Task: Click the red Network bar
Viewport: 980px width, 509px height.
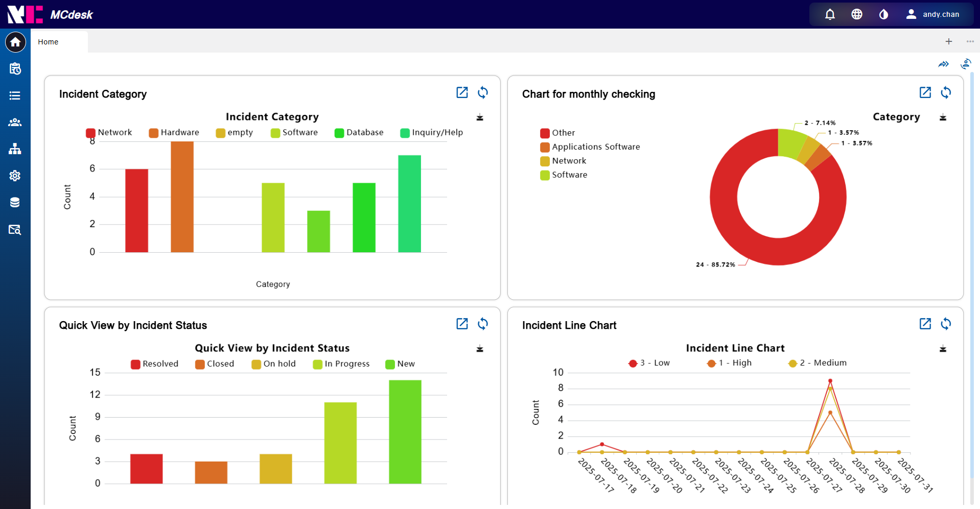Action: point(137,210)
